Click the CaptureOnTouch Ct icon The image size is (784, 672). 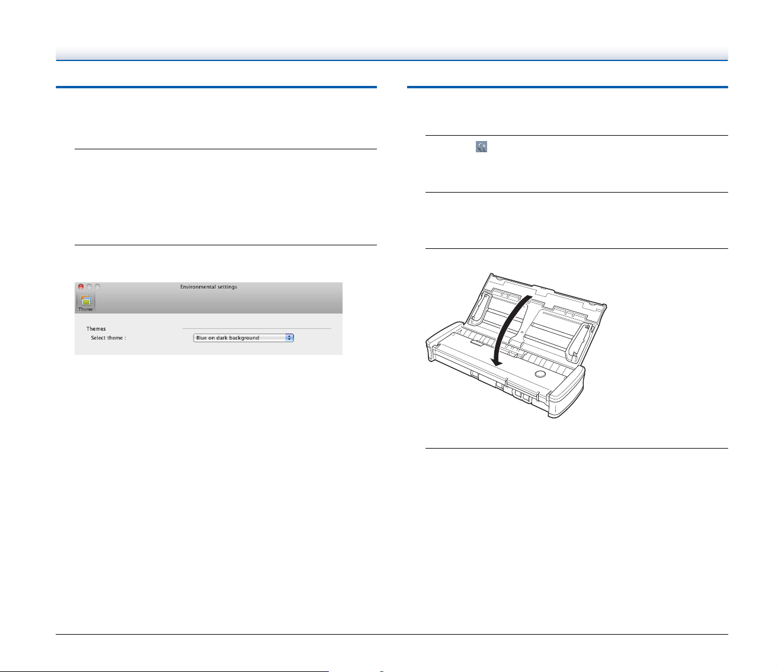click(x=482, y=147)
